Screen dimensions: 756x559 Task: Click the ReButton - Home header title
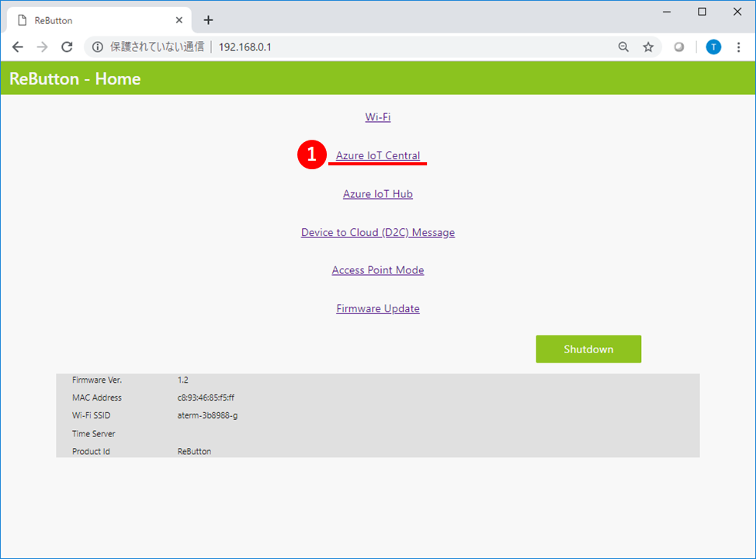tap(75, 78)
